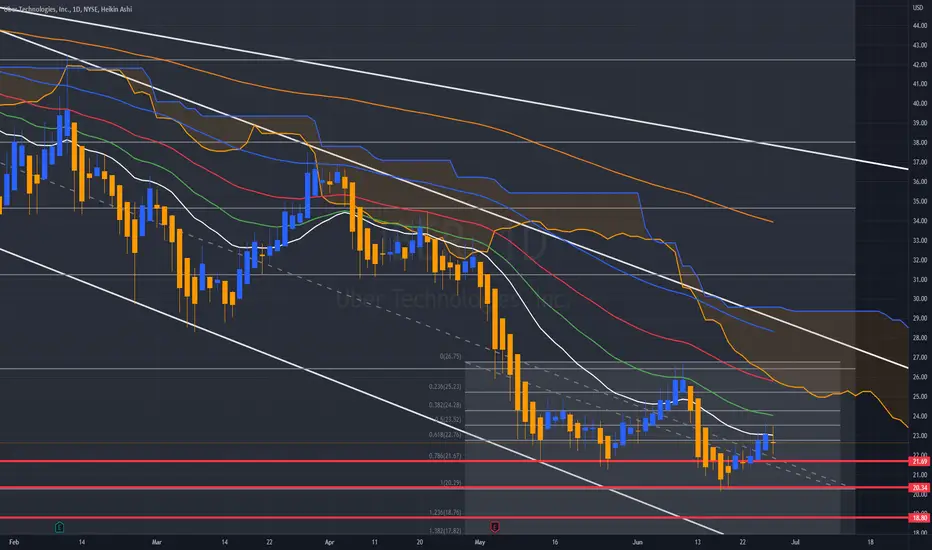Screen dimensions: 932x550
Task: Click the Mar label on time axis
Action: coord(156,542)
